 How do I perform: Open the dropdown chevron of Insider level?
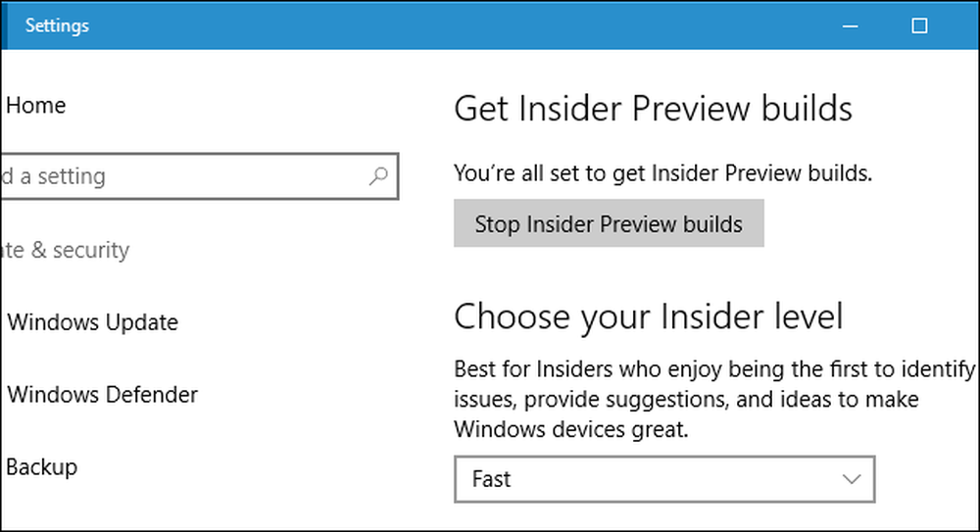[852, 479]
